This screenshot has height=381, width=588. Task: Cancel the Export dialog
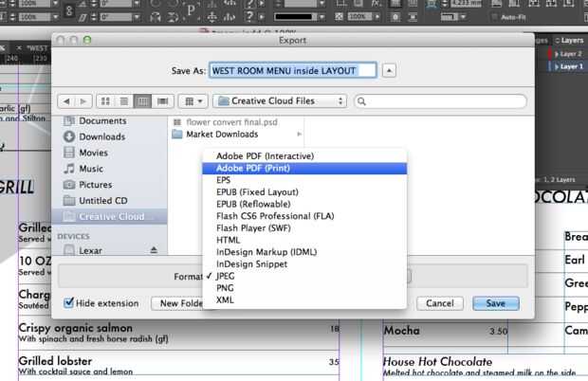tap(439, 303)
